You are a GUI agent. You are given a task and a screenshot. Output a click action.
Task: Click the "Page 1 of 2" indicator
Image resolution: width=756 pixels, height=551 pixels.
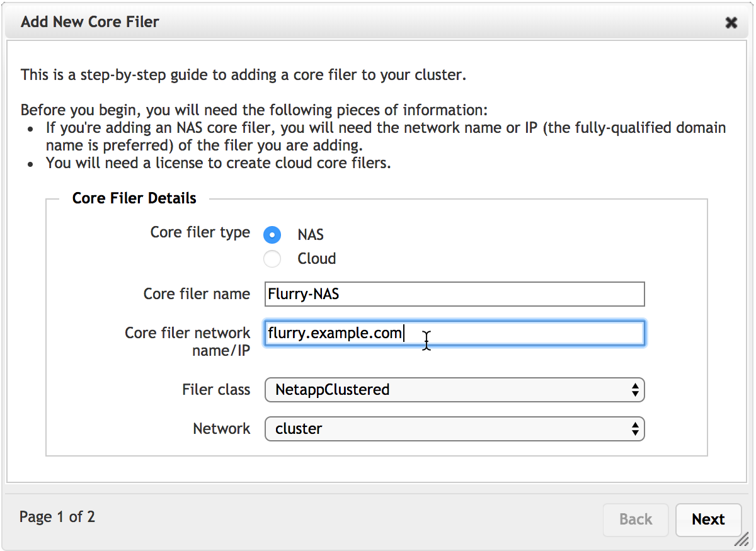tap(57, 518)
